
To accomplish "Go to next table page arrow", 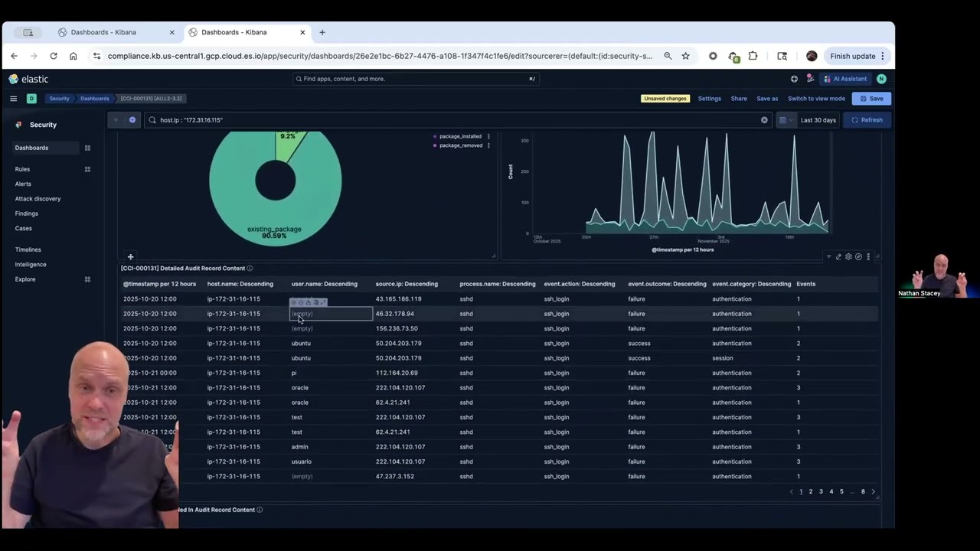I will 873,492.
